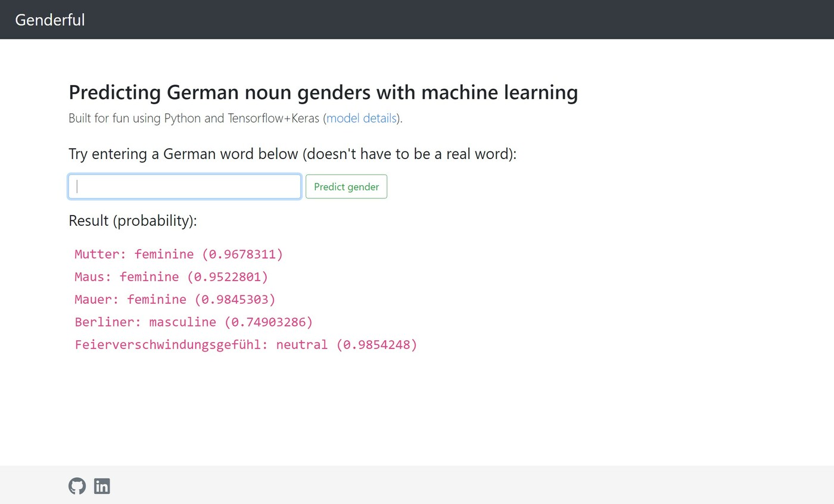Focus the German word input field

pos(185,186)
